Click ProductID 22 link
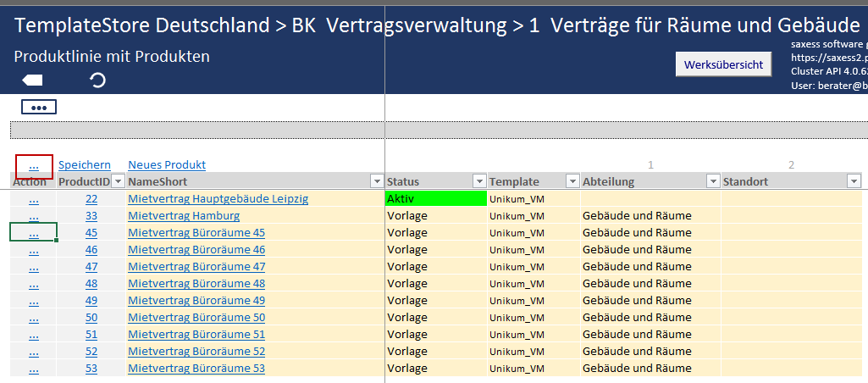Screen dimensions: 868x383 point(91,199)
